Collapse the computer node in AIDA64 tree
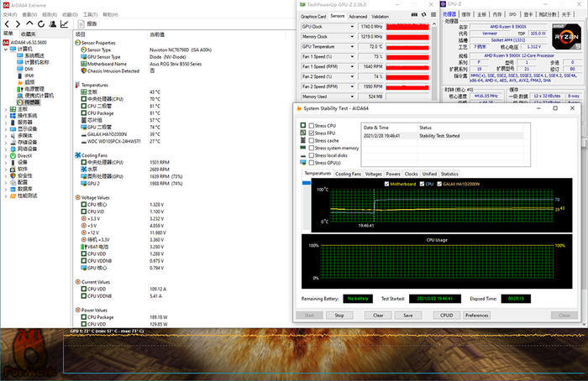The width and height of the screenshot is (588, 381). coord(5,49)
